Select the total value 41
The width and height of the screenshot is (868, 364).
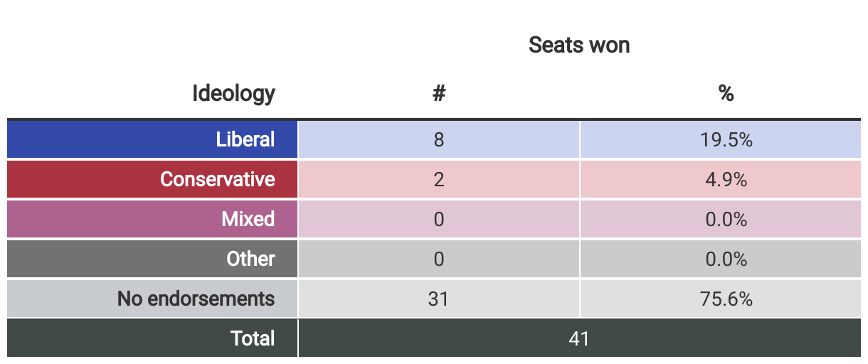(579, 339)
